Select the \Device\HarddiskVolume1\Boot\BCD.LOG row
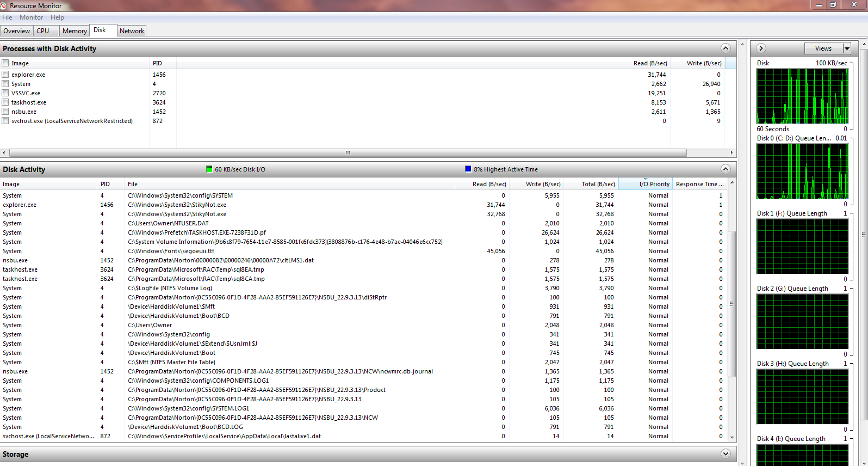Image resolution: width=868 pixels, height=466 pixels. (x=363, y=427)
